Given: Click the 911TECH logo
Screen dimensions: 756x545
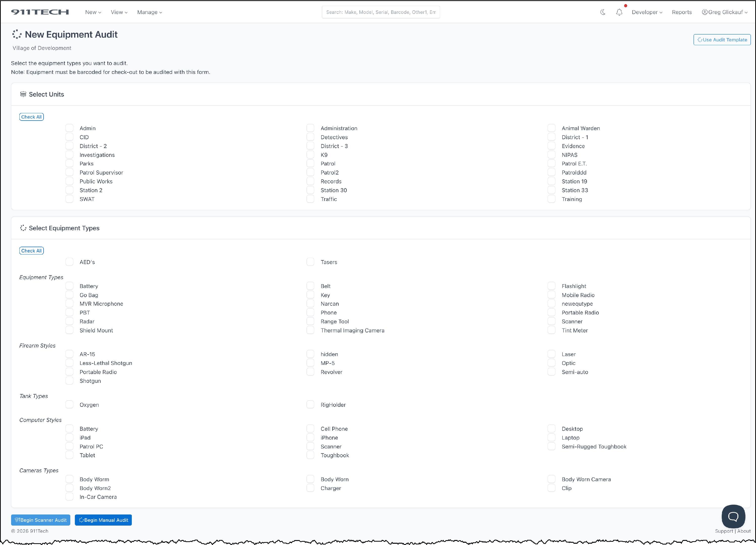Looking at the screenshot, I should click(40, 12).
